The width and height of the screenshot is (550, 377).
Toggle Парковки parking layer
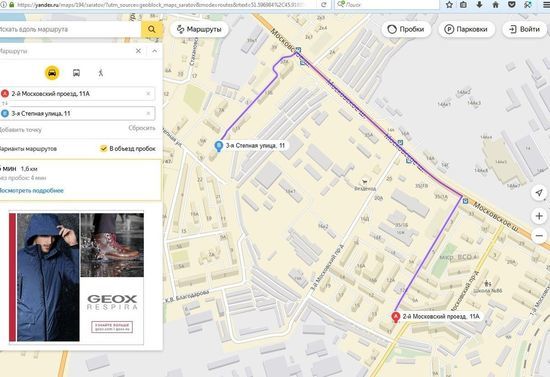click(x=466, y=29)
